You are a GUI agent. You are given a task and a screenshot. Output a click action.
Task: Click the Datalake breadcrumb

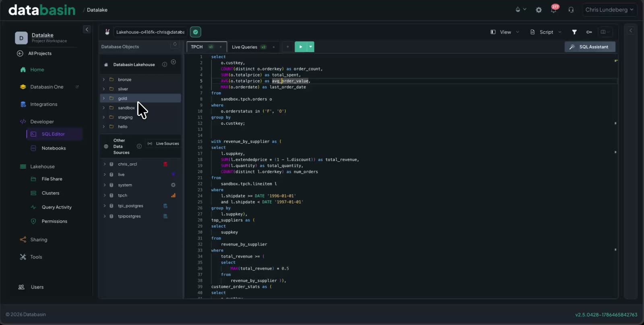97,10
